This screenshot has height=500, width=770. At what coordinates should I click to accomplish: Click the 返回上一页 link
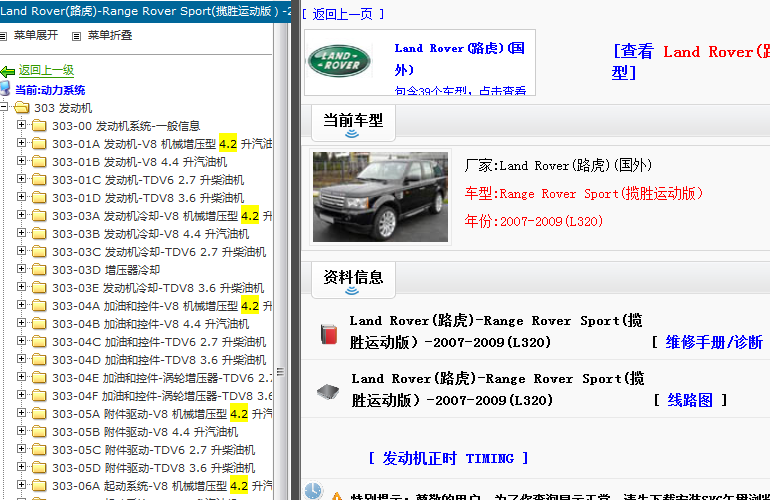(342, 14)
